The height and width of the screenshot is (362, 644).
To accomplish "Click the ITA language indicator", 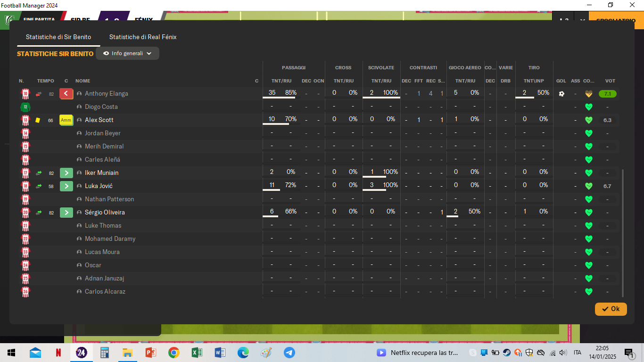I will tap(577, 353).
